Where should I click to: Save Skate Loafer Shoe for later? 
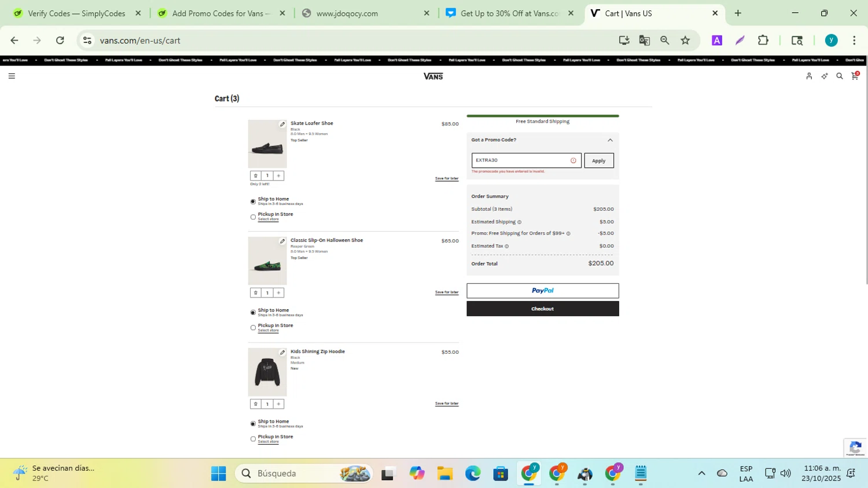click(447, 178)
